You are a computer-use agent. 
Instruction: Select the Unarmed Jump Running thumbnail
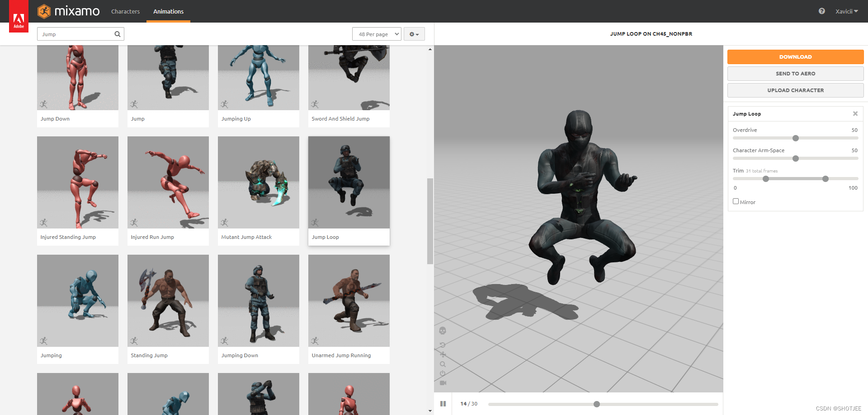click(x=349, y=301)
